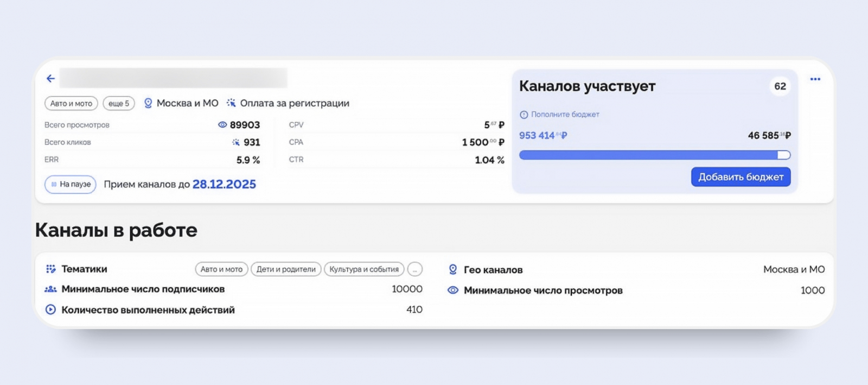Viewport: 868px width, 385px height.
Task: Click the Гео каналов value Москва и МО
Action: point(794,269)
